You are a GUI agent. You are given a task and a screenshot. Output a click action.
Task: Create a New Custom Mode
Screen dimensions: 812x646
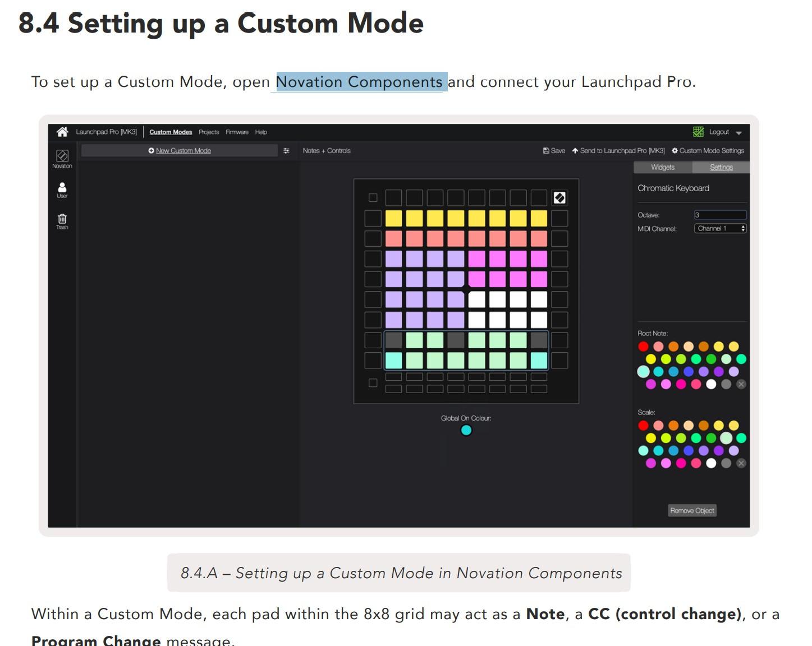(x=180, y=151)
